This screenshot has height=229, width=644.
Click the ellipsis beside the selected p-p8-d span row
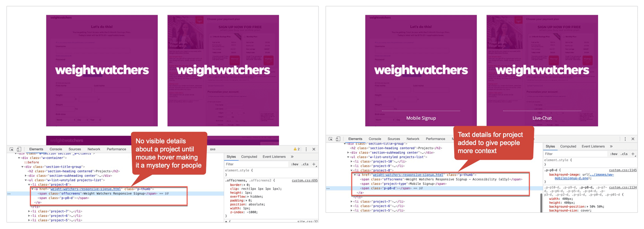click(x=328, y=188)
